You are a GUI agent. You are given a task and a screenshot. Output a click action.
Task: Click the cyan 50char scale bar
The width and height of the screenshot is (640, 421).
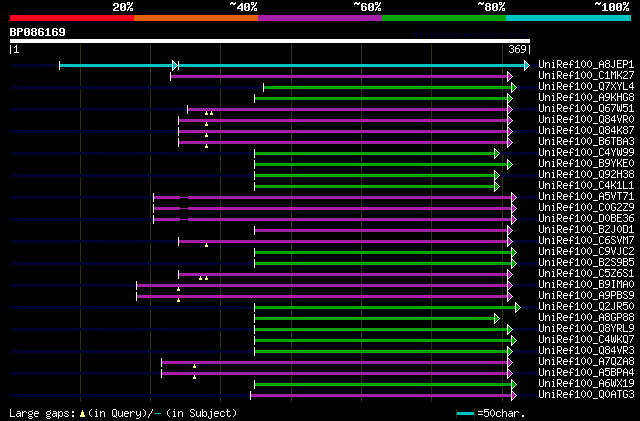pos(465,414)
